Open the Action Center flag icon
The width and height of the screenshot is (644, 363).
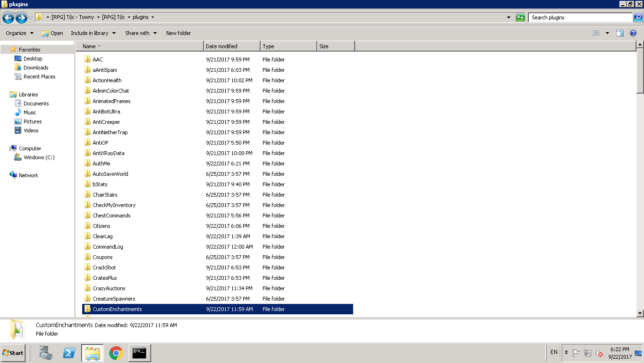(576, 353)
